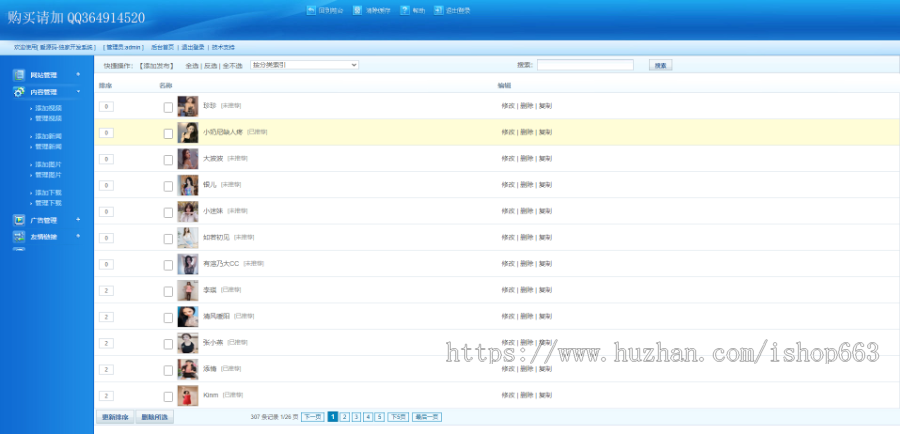Viewport: 900px width, 434px height.
Task: Collapse the 内容管理 sidebar section
Action: click(x=78, y=92)
